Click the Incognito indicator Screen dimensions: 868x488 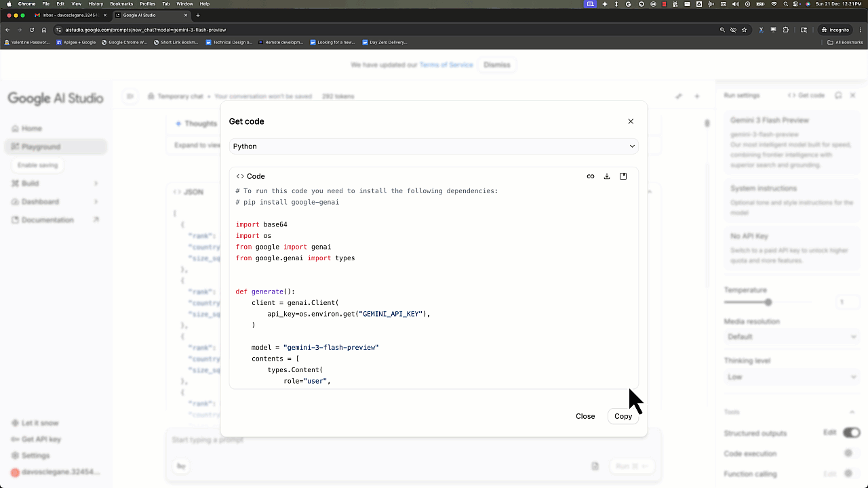835,30
